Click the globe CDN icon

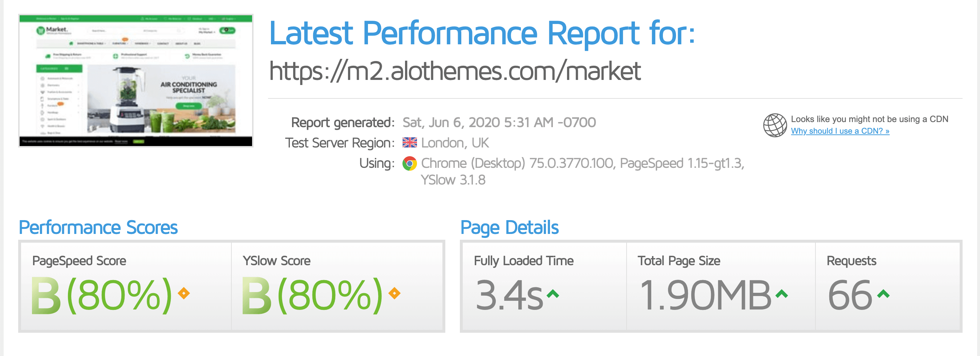774,125
